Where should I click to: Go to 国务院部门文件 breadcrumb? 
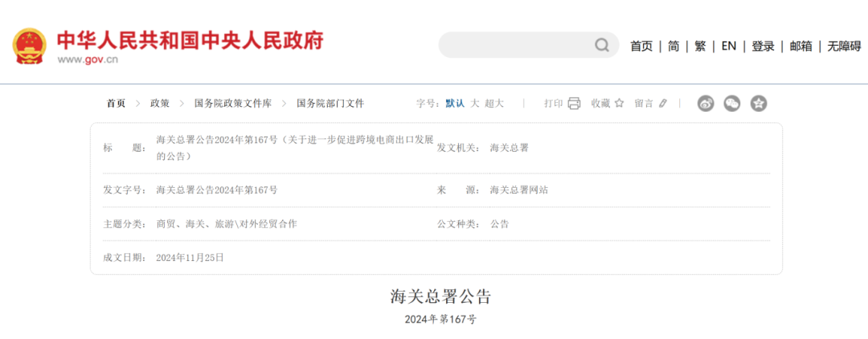(x=330, y=104)
